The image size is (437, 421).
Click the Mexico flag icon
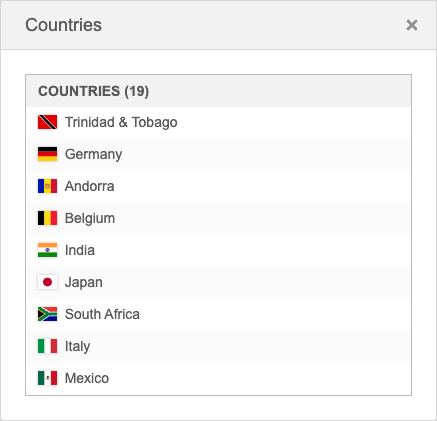pyautogui.click(x=47, y=378)
